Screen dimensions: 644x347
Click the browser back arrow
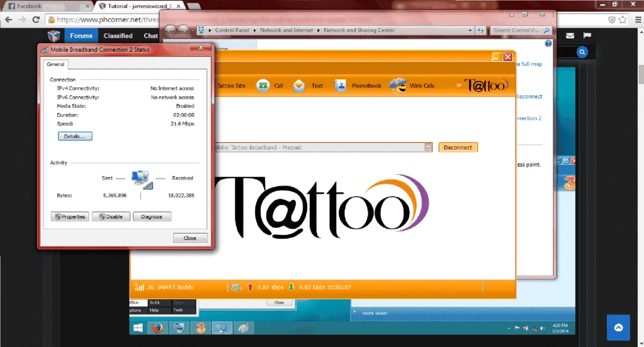(x=9, y=19)
